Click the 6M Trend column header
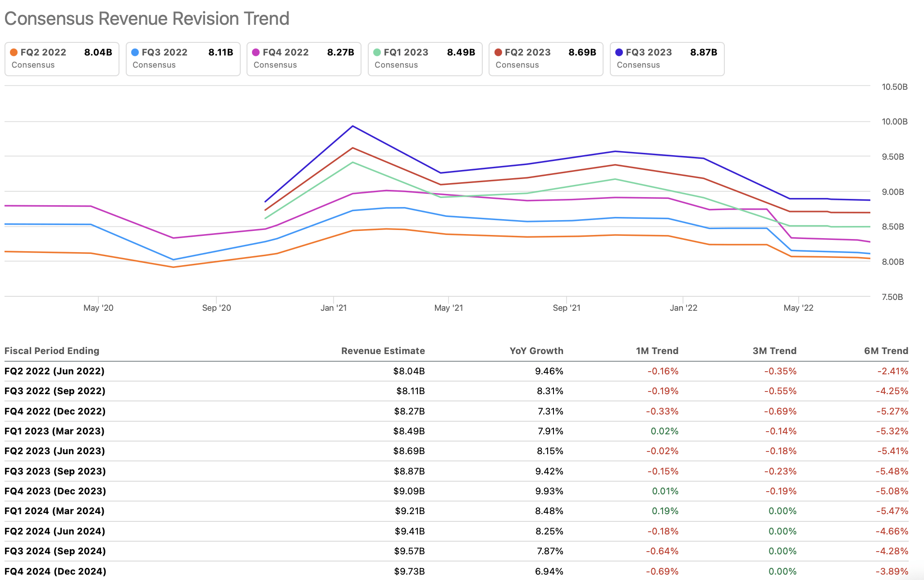 [886, 351]
